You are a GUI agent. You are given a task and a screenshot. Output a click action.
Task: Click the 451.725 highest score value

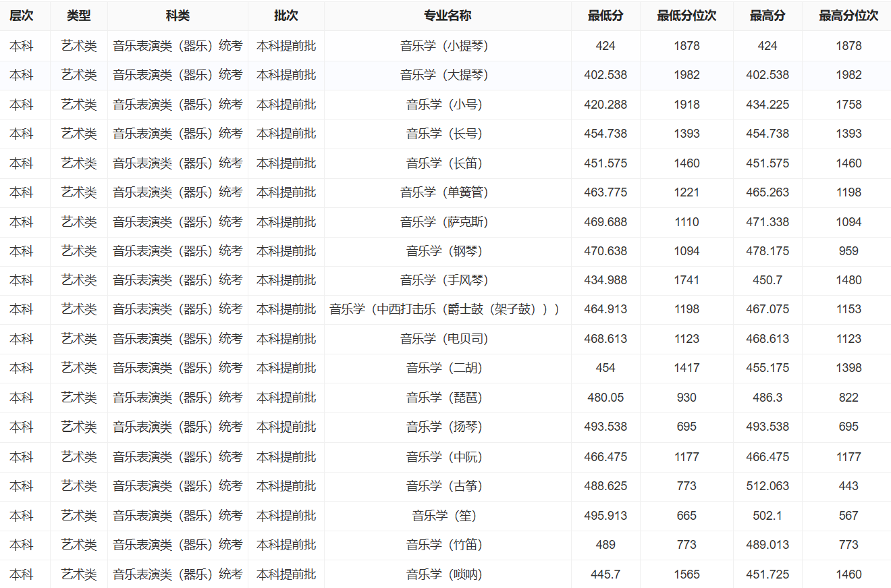(767, 574)
